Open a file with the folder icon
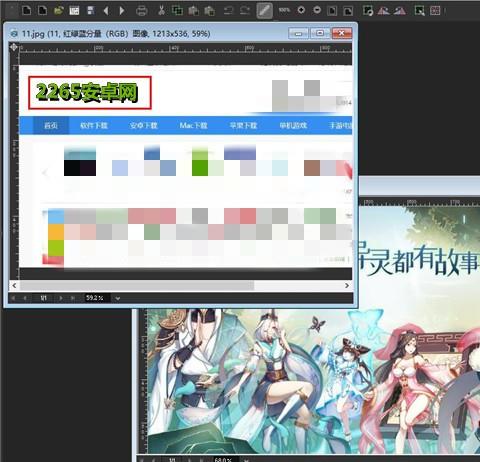Screen dimensions: 480x462 [x=58, y=10]
